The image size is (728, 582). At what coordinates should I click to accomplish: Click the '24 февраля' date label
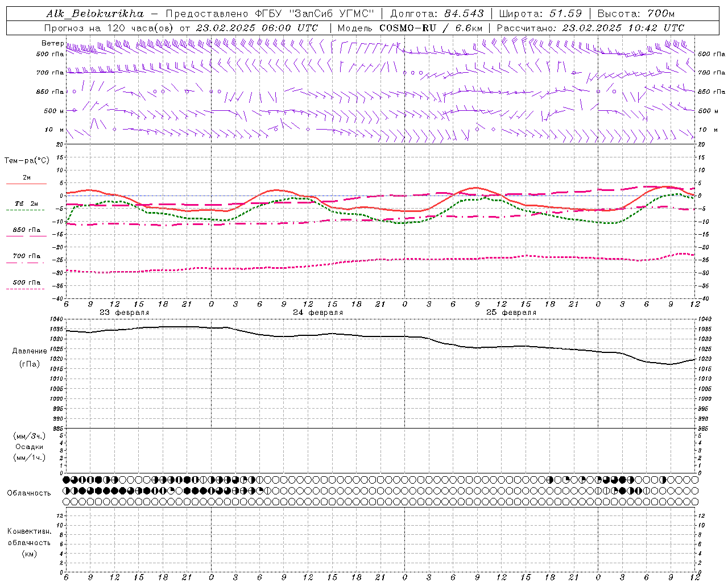318,313
